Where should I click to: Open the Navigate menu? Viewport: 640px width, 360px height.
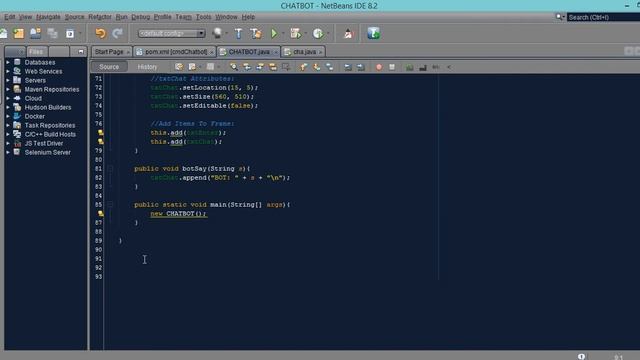click(48, 17)
